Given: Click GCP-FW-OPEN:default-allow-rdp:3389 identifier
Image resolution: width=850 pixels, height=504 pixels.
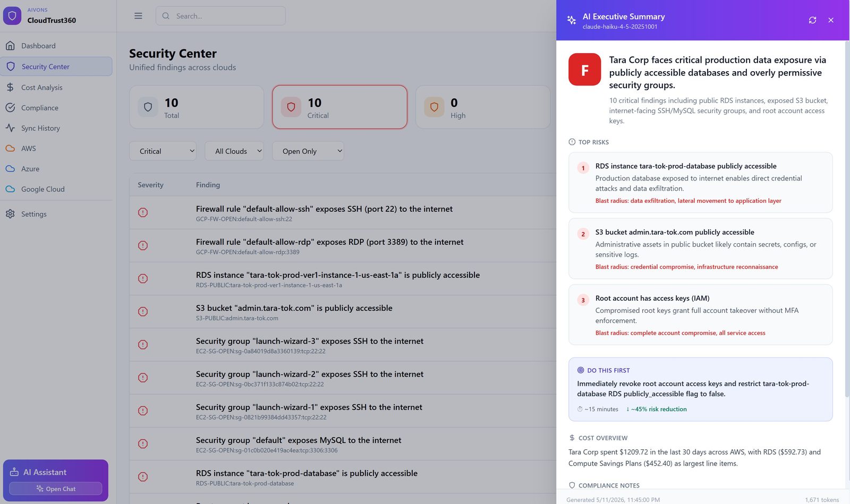Looking at the screenshot, I should point(248,252).
